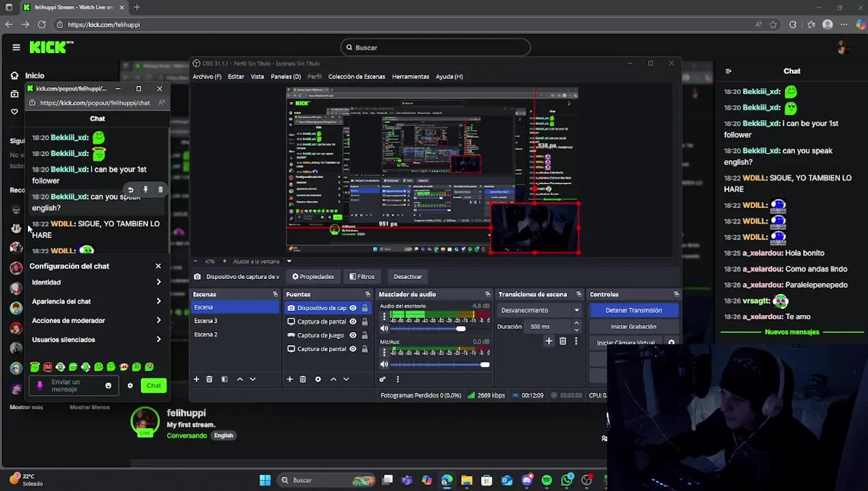Screen dimensions: 868x491
Task: Open Colección de Escenas menu
Action: click(357, 76)
